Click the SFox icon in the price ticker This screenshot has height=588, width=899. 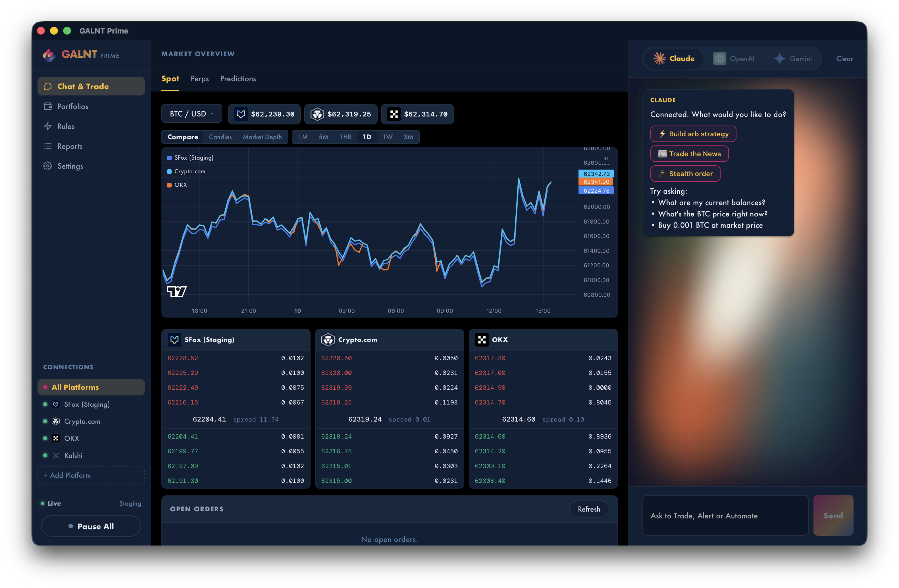(241, 114)
